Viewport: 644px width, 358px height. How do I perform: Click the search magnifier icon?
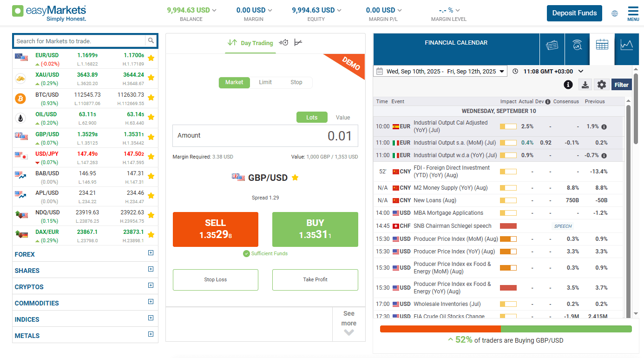(x=151, y=41)
